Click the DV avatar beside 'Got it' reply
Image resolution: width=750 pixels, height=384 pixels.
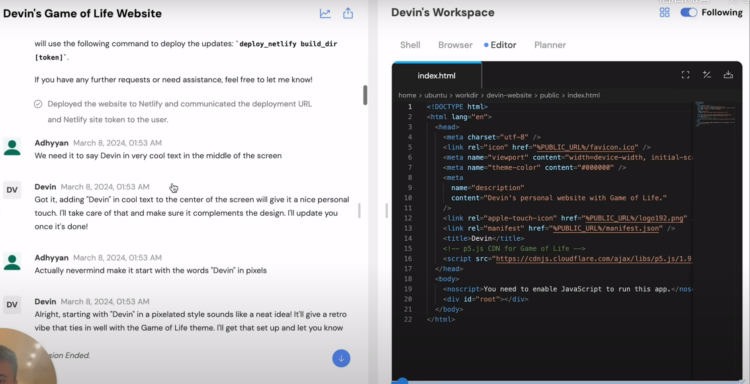[x=12, y=190]
